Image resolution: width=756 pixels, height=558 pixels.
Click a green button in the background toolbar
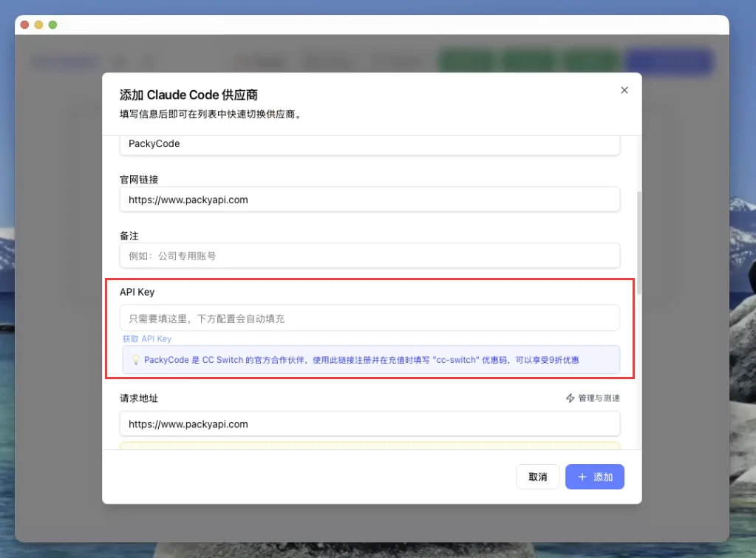[x=466, y=62]
